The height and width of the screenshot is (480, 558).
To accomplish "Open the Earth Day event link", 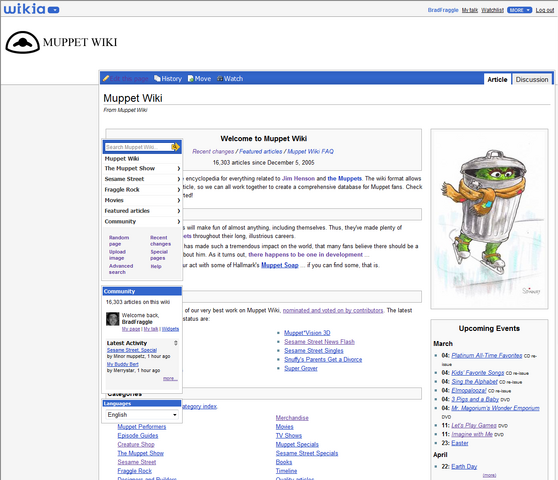I will pos(464,467).
